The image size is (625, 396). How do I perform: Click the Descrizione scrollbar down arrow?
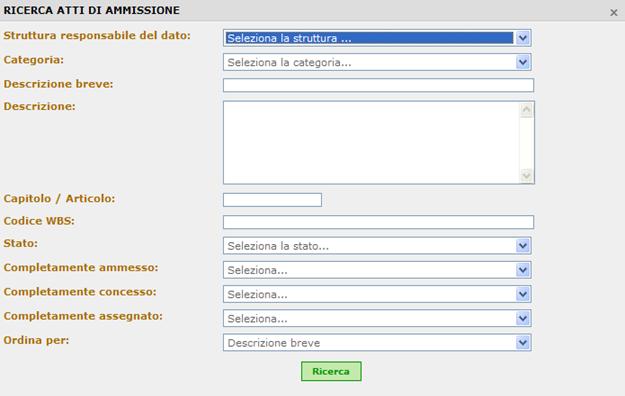527,175
